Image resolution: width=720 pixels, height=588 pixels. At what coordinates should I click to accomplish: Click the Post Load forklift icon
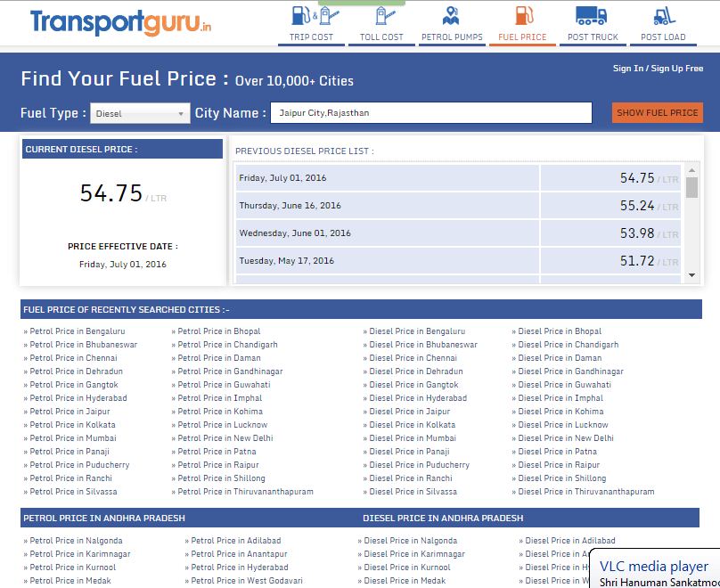(x=663, y=16)
